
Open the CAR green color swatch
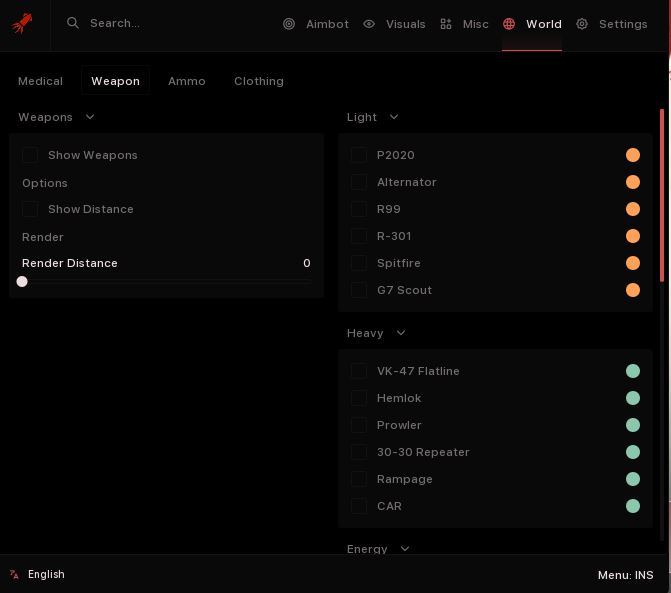click(x=633, y=506)
